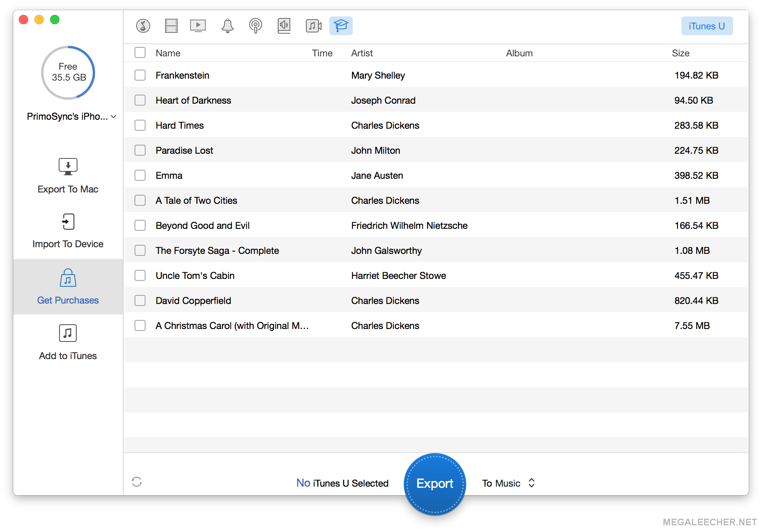Sort by the Time column header
This screenshot has width=762, height=532.
point(322,53)
